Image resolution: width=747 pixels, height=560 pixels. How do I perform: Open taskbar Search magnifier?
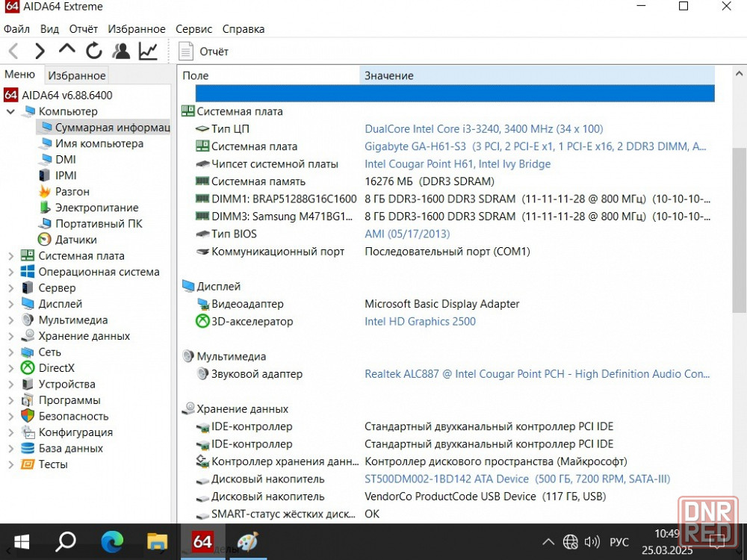(66, 542)
